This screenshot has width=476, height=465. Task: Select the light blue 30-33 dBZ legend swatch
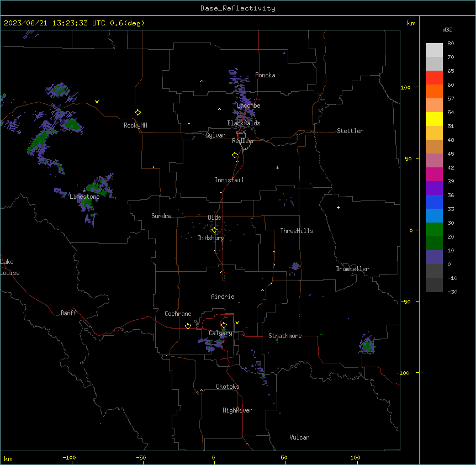coord(434,215)
